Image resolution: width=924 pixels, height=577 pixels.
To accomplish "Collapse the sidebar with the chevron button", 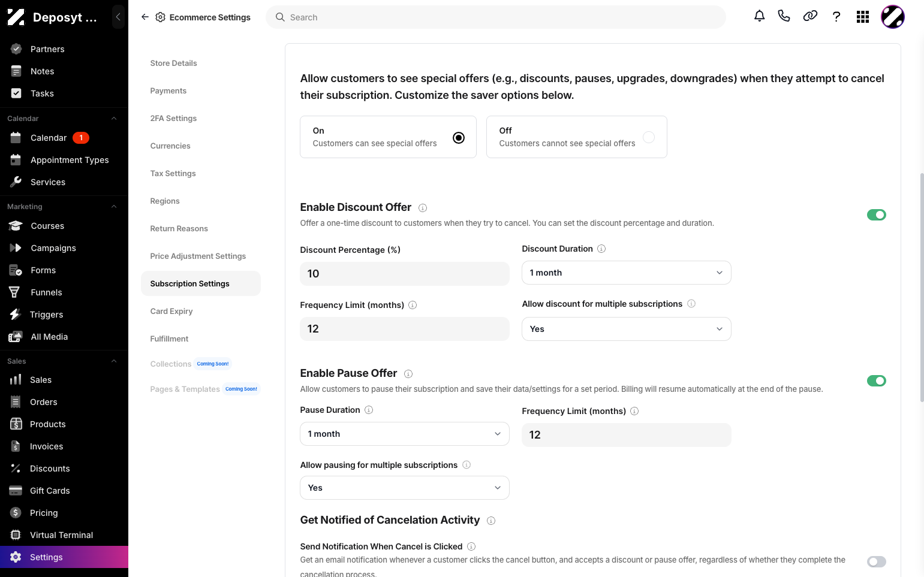I will point(118,17).
